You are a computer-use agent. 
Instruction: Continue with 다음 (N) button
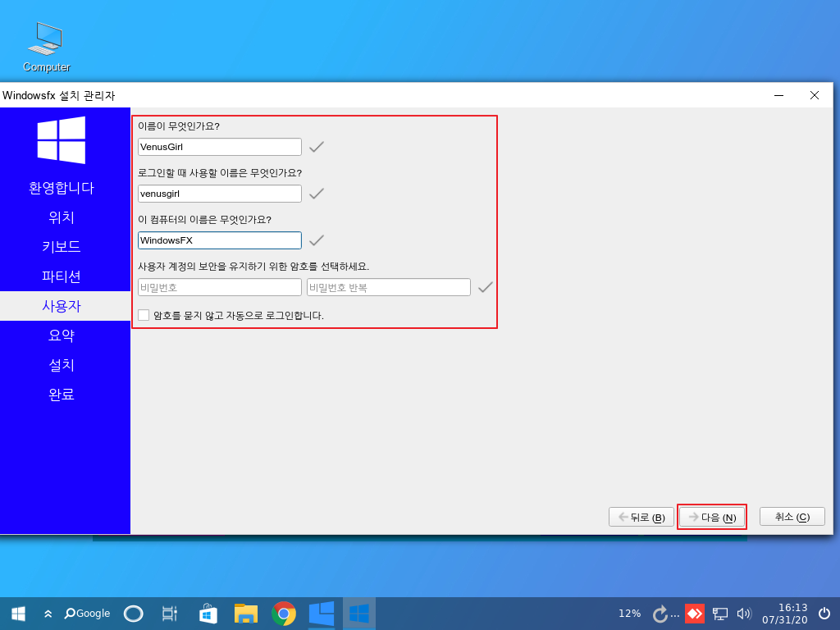tap(712, 517)
